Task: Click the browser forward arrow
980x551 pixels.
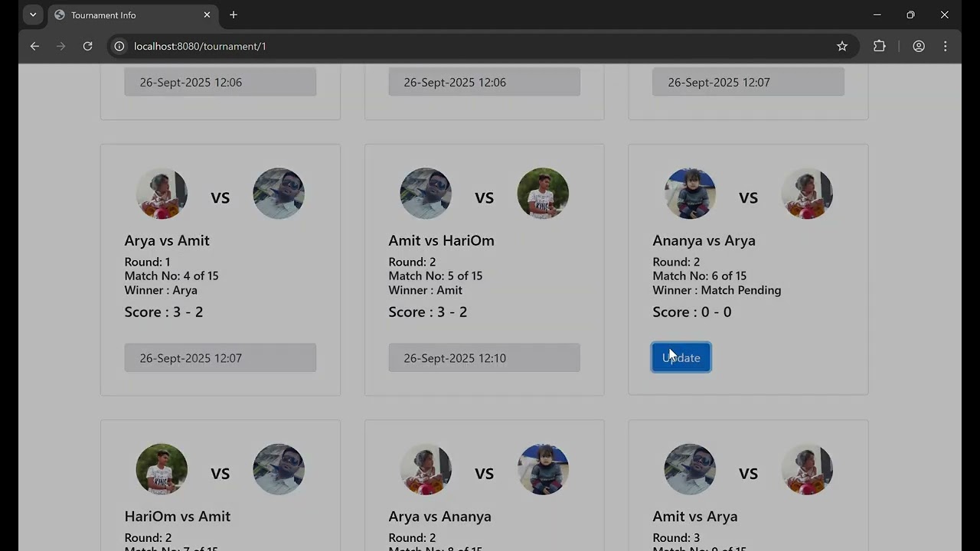Action: pyautogui.click(x=61, y=46)
